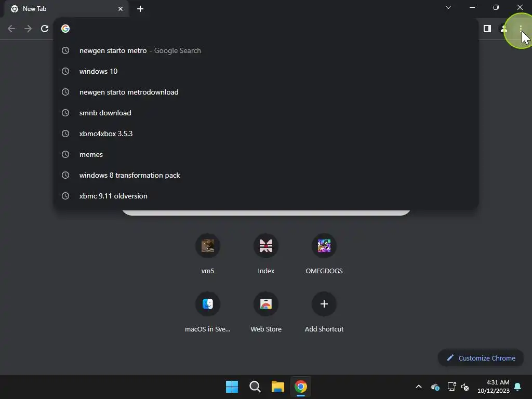Expand the tab search chevron
The image size is (532, 399).
448,7
